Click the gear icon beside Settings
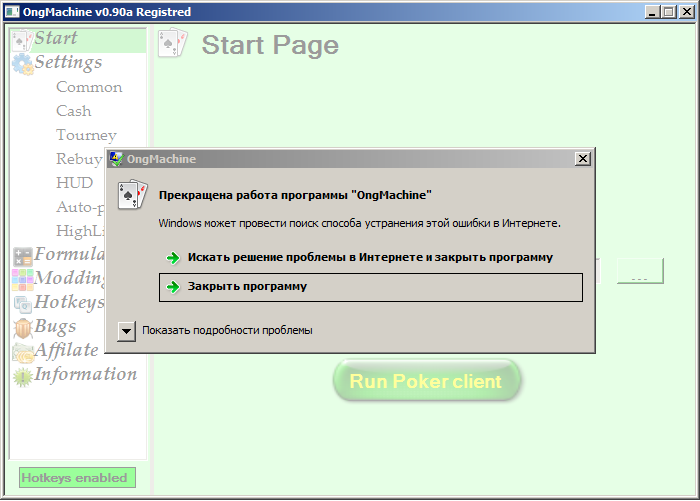This screenshot has width=700, height=501. click(22, 64)
